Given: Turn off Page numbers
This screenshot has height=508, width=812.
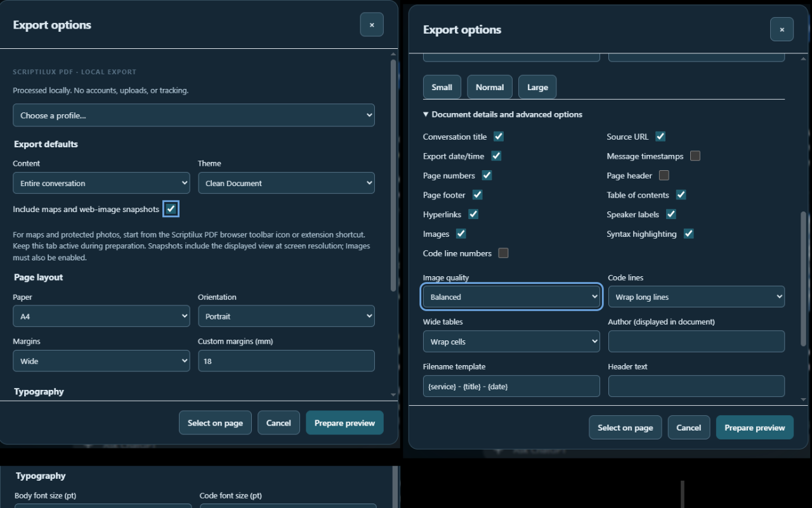Looking at the screenshot, I should (487, 175).
